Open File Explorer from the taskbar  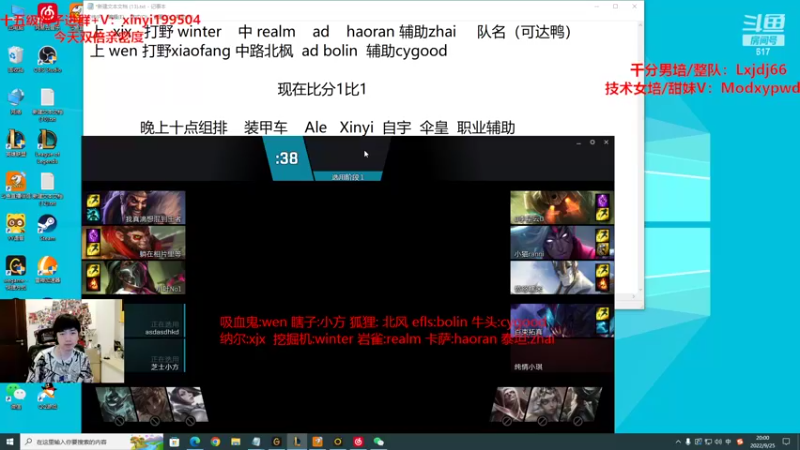click(x=236, y=441)
